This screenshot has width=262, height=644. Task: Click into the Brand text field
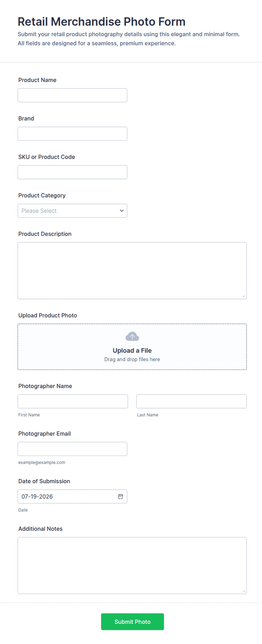click(72, 134)
